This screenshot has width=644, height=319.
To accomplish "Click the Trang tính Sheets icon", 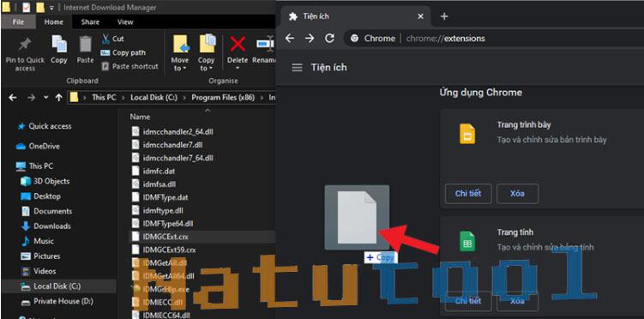I will pos(467,242).
